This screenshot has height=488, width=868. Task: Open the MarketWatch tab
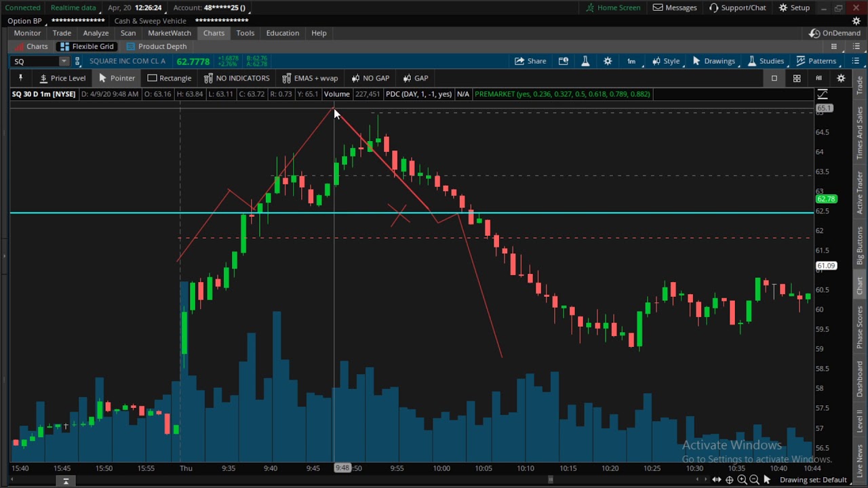tap(170, 33)
